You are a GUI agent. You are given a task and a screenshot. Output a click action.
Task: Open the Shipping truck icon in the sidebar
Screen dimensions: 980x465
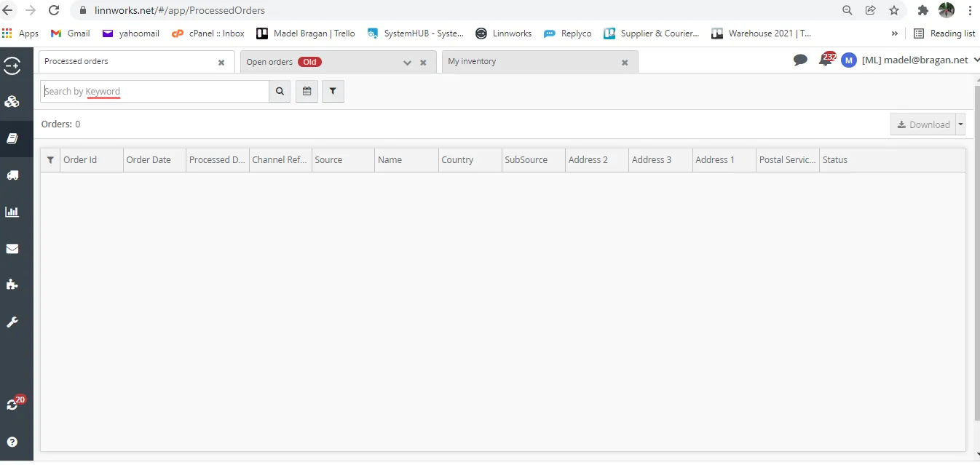[12, 175]
